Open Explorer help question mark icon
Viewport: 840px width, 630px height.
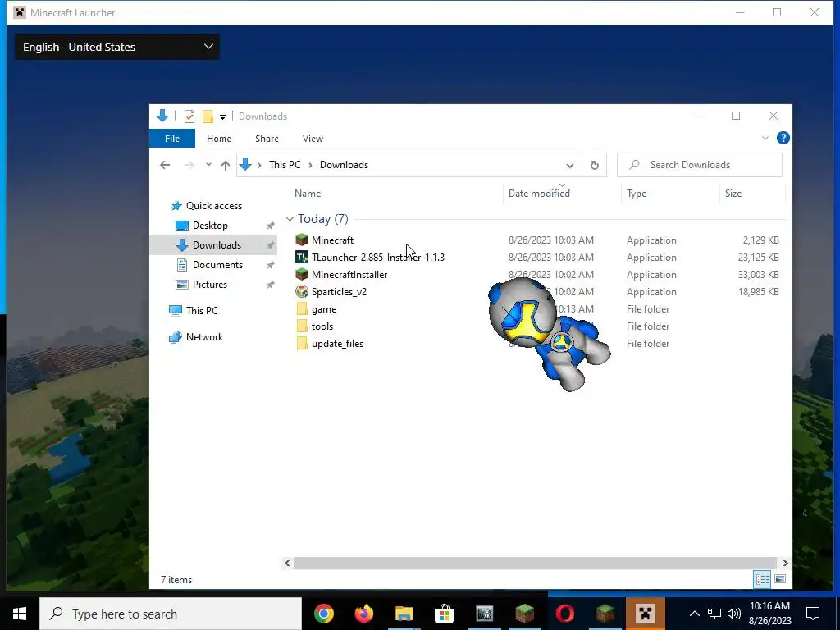783,138
